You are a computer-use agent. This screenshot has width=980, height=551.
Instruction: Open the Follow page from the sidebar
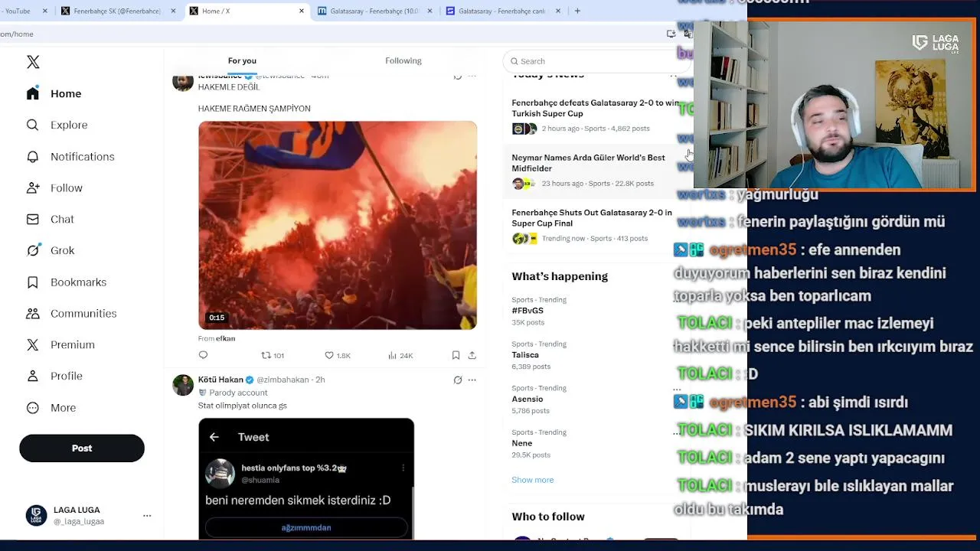54,187
